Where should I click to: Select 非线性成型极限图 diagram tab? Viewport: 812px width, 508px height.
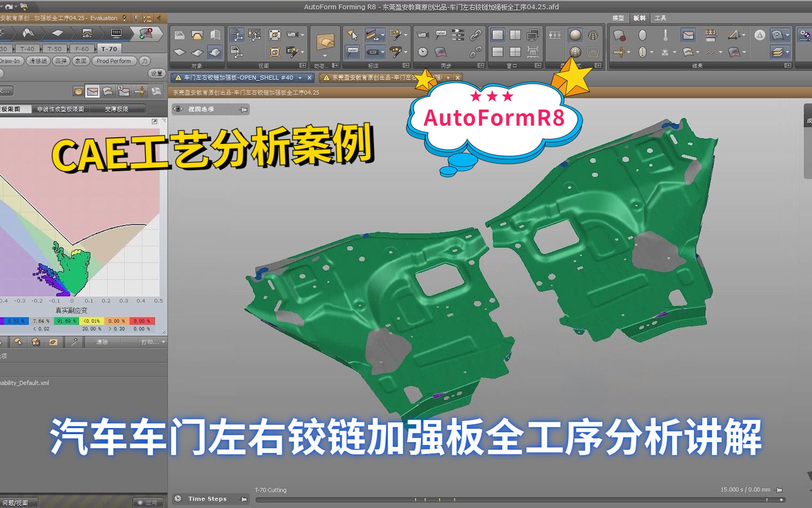click(x=60, y=109)
